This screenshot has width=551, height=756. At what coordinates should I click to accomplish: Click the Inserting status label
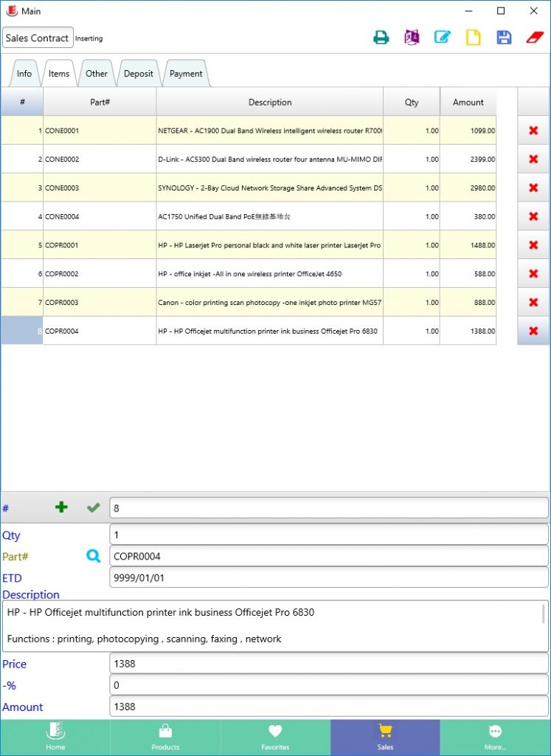coord(89,38)
